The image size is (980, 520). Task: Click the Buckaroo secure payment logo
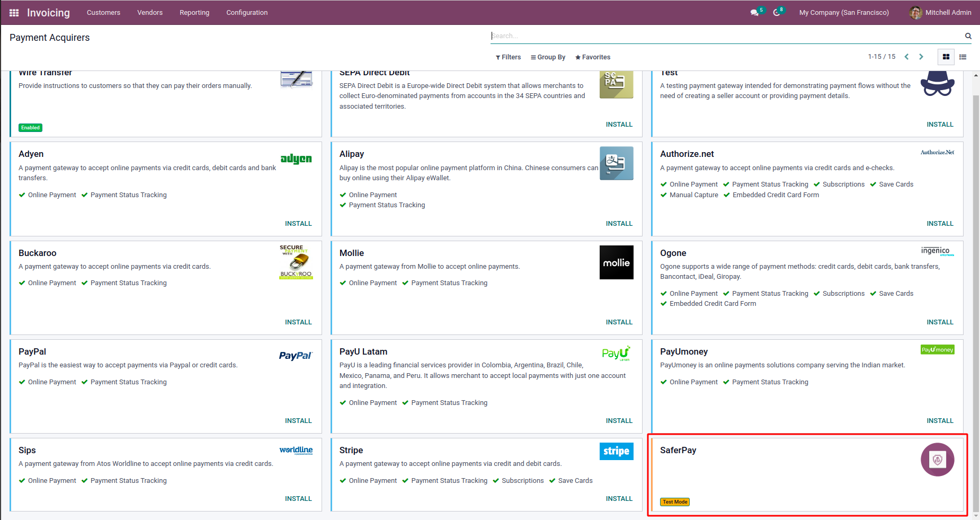(x=296, y=262)
